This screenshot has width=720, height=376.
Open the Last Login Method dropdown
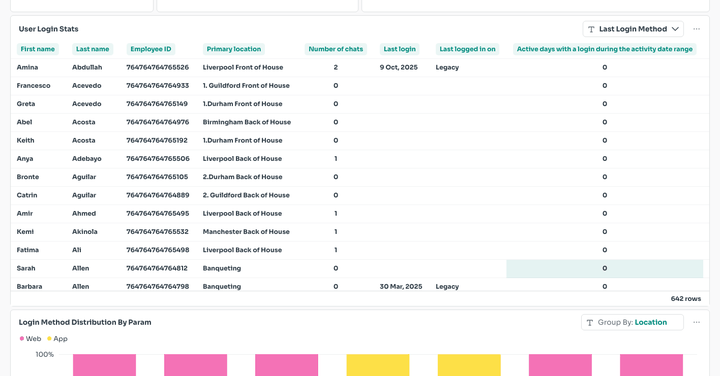click(x=633, y=29)
